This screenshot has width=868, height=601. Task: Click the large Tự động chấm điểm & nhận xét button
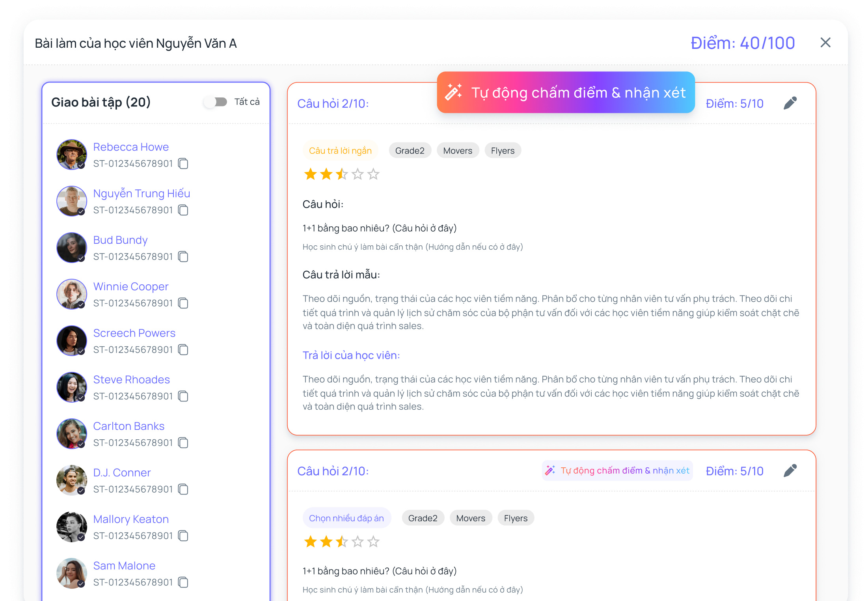(x=566, y=92)
